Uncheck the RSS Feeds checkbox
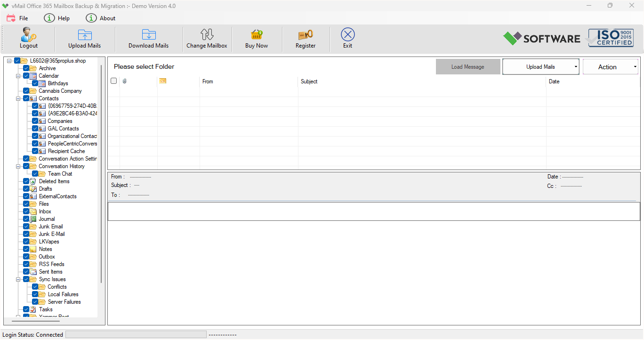This screenshot has width=644, height=340. tap(26, 264)
